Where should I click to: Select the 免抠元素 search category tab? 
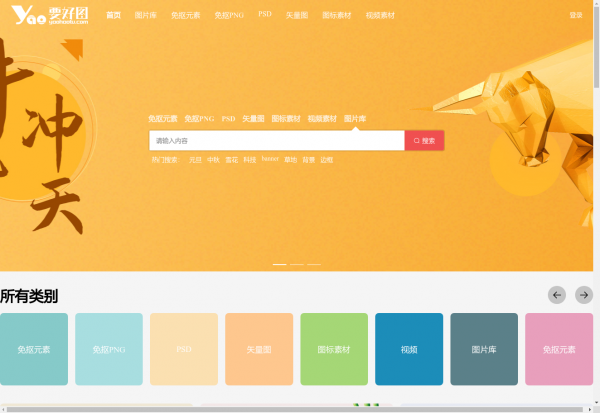click(x=162, y=119)
